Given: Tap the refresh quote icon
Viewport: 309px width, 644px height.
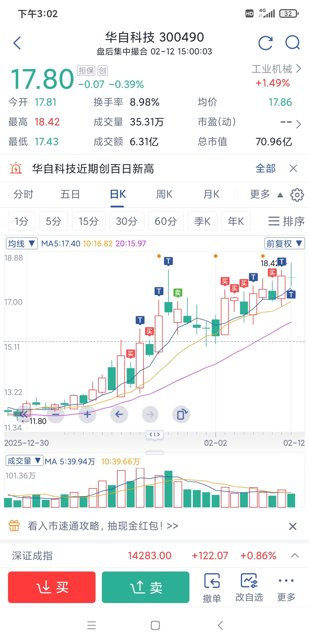Looking at the screenshot, I should point(265,43).
